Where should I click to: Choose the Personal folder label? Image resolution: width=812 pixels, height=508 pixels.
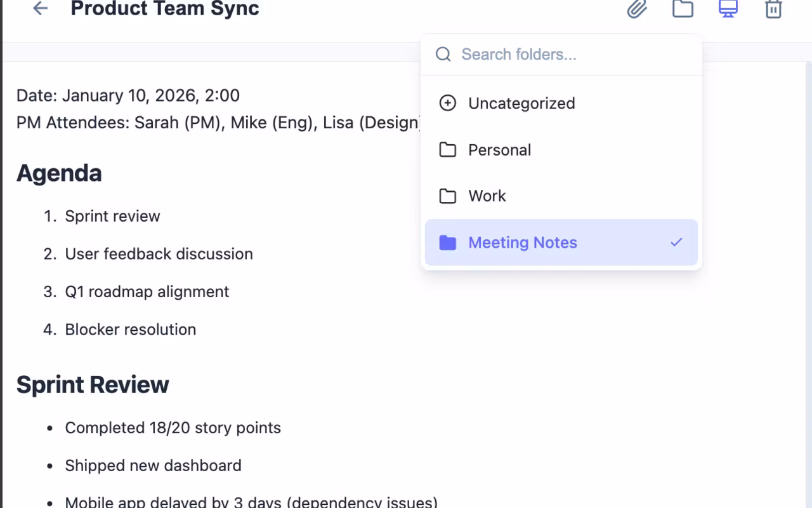500,150
